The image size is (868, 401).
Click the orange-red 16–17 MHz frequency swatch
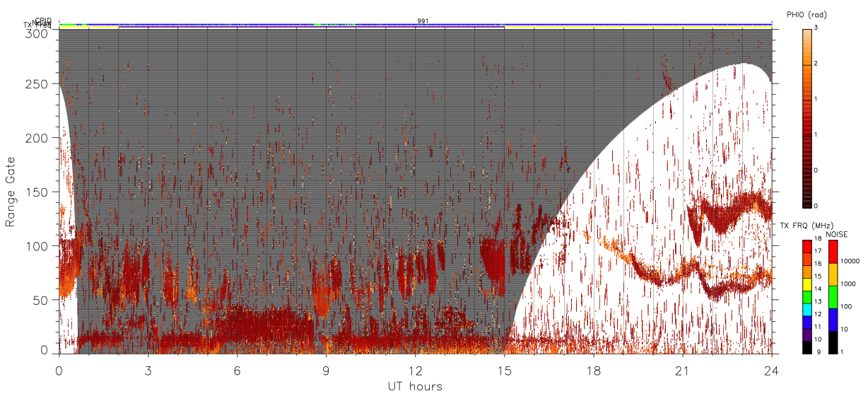coord(807,260)
